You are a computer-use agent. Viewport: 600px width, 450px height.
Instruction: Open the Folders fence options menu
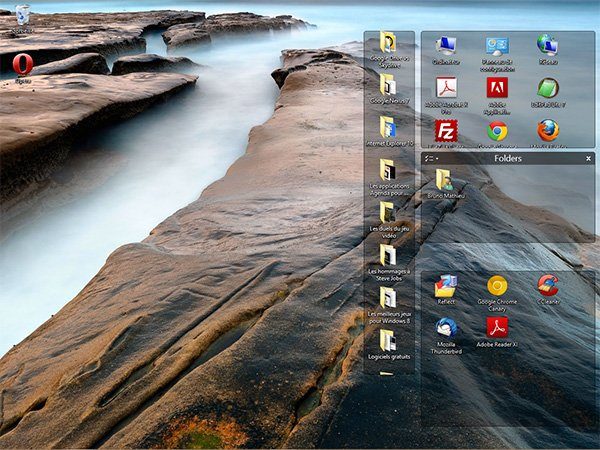[431, 158]
